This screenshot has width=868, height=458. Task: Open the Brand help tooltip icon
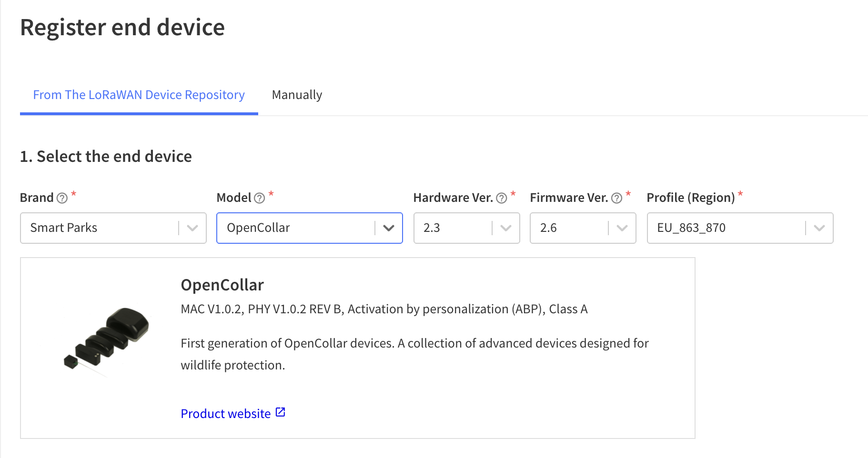pyautogui.click(x=62, y=198)
